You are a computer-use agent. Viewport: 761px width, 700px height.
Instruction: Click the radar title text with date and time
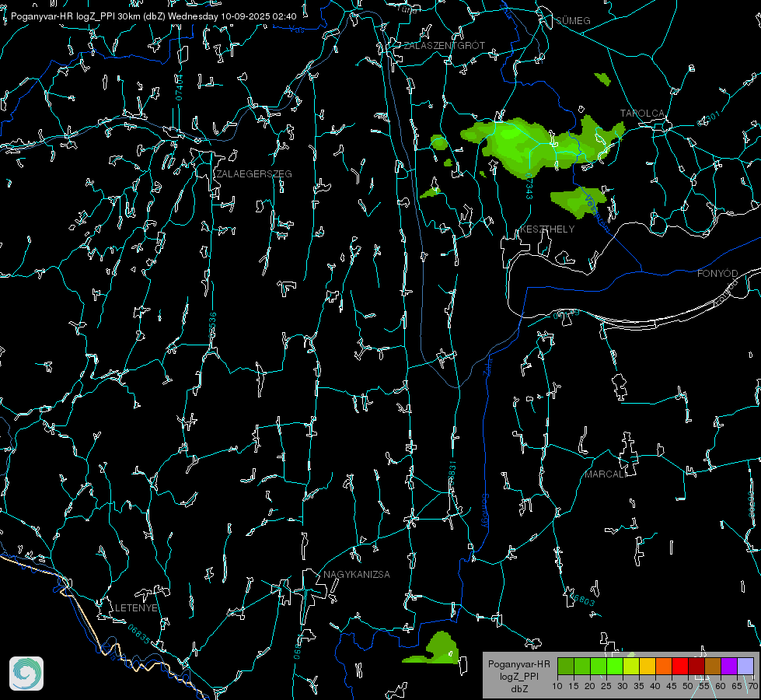pos(153,16)
